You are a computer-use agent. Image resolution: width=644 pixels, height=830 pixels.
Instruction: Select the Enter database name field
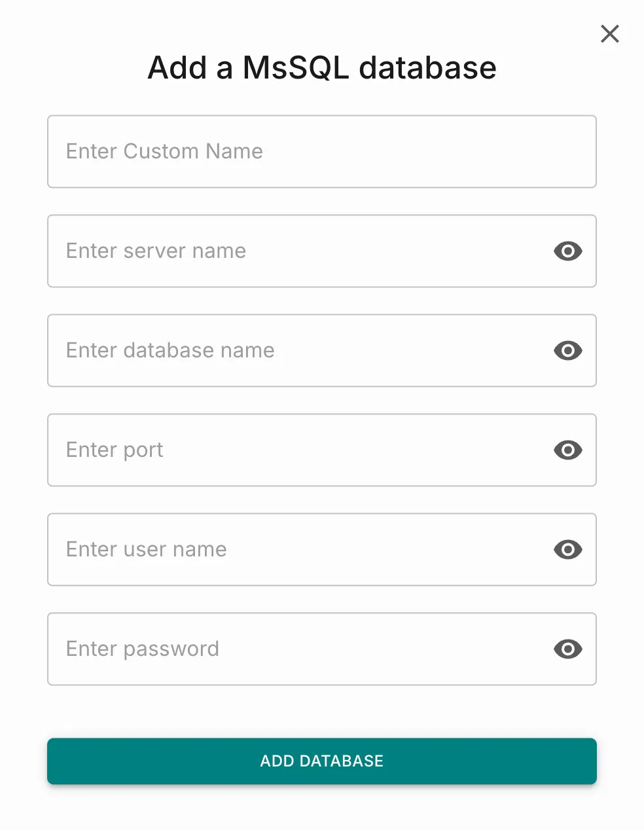click(x=322, y=351)
